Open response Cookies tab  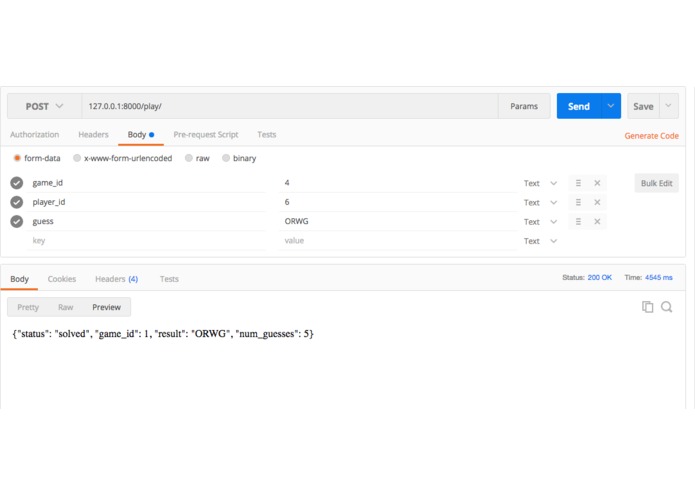click(x=62, y=279)
